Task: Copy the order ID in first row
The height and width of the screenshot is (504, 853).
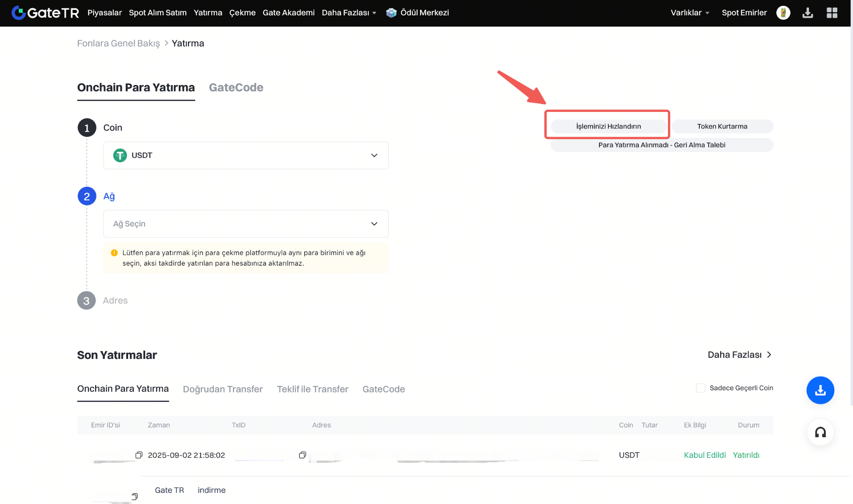Action: tap(139, 455)
